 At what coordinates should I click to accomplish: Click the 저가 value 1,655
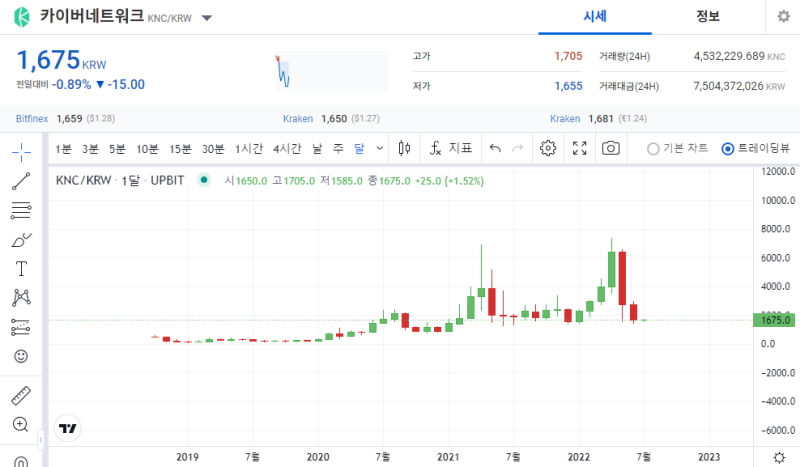click(568, 86)
